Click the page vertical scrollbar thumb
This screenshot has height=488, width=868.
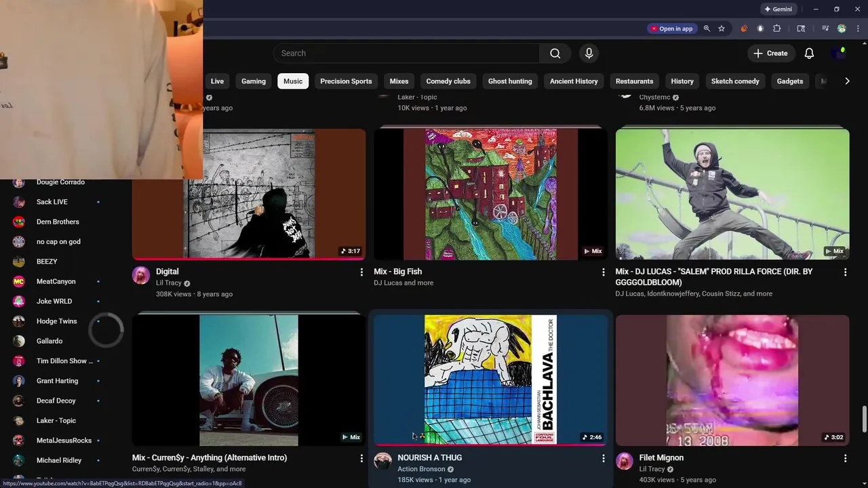pos(864,419)
